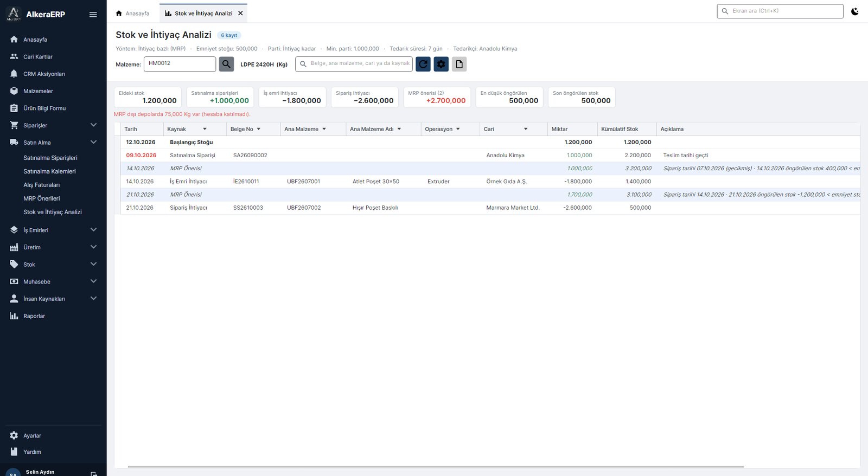This screenshot has height=476, width=868.
Task: Open the Ana Malzeme column filter dropdown
Action: 324,129
